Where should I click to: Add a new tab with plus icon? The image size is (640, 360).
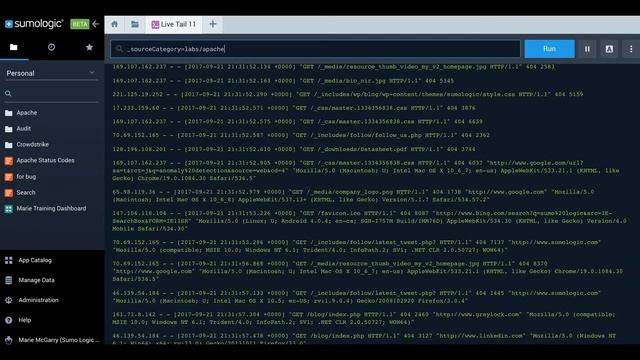point(213,24)
